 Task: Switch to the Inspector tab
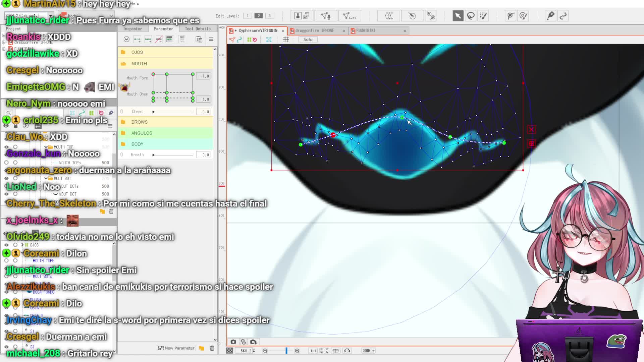pyautogui.click(x=132, y=29)
